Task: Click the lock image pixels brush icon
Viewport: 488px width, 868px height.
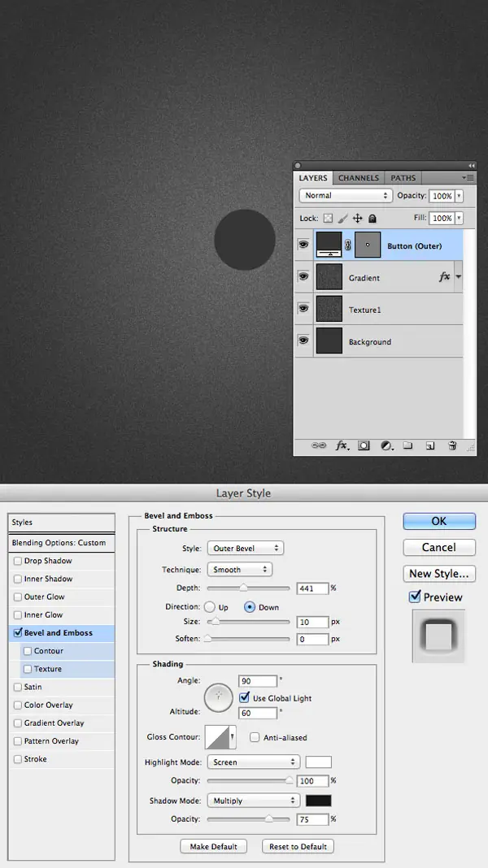Action: click(x=342, y=219)
